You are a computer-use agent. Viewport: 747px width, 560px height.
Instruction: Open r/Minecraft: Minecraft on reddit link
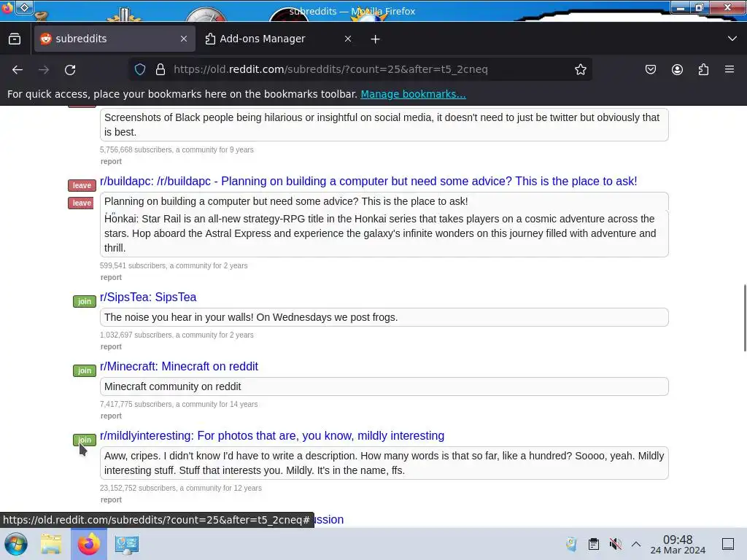[179, 367]
